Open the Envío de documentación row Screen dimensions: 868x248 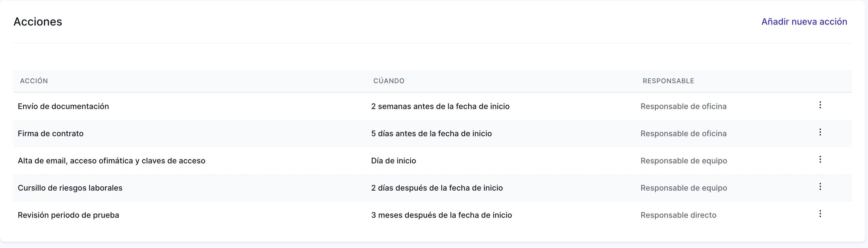63,106
